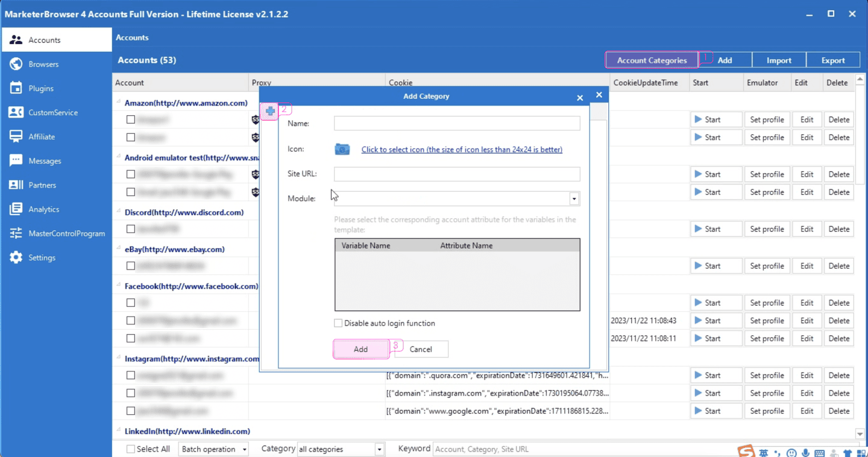Open the Plugins sidebar icon

coord(16,88)
